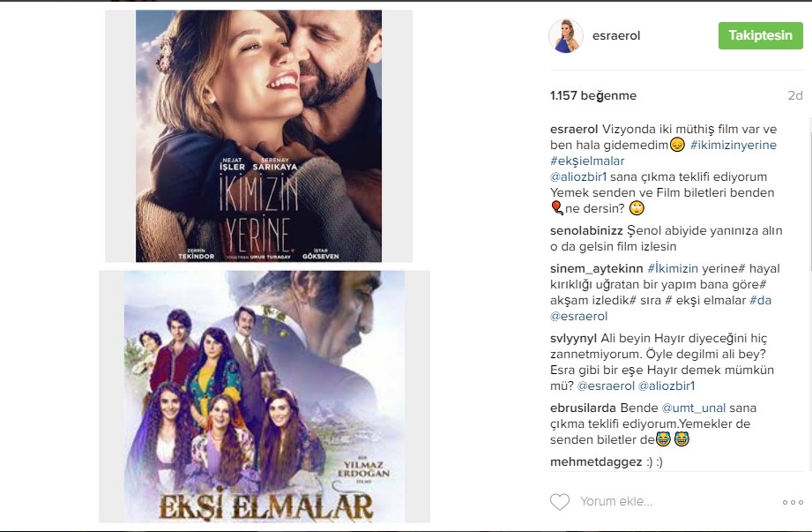Screen dimensions: 812x532
Task: Open ebrusilarda commenter profile
Action: [583, 408]
